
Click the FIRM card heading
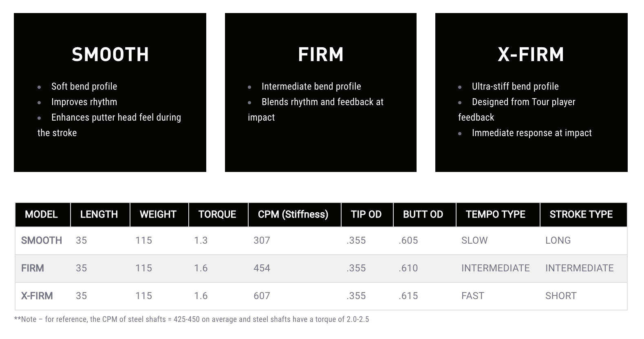coord(321,55)
